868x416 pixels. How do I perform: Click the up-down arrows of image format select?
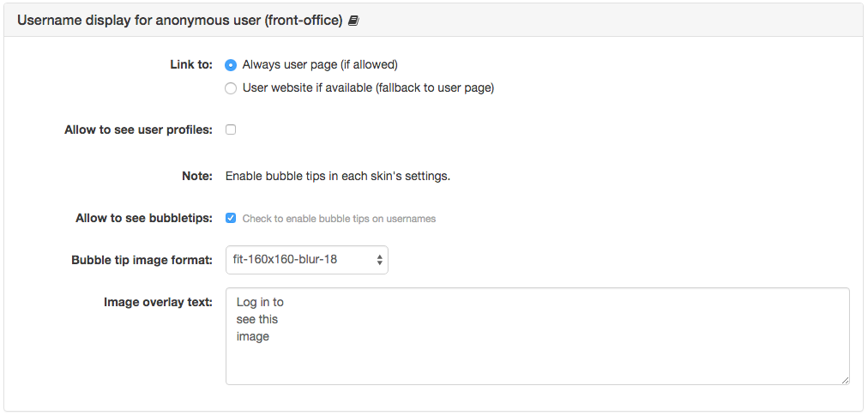click(x=379, y=260)
